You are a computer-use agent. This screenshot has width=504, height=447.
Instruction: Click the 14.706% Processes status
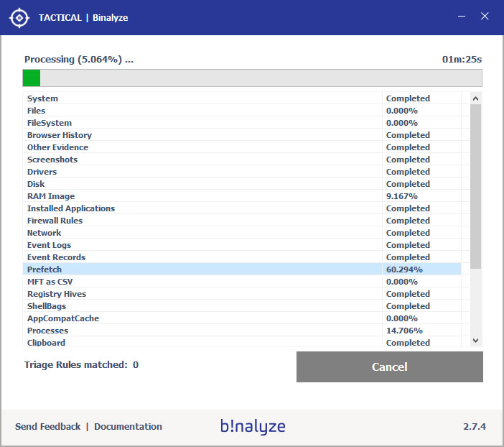tap(404, 331)
